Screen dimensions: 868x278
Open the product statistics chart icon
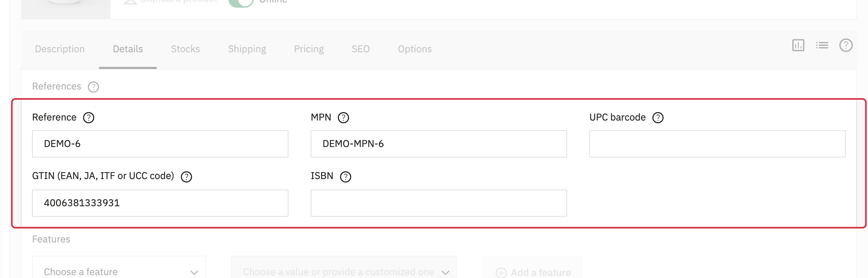click(798, 45)
